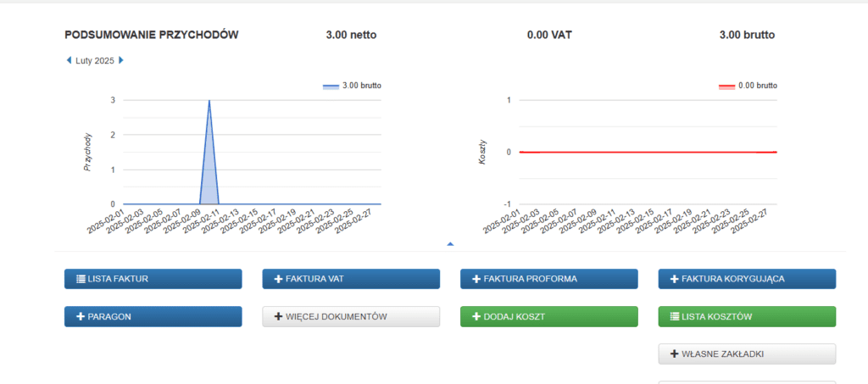The height and width of the screenshot is (384, 868).
Task: Click the 3.00 netto summary total
Action: coord(351,35)
